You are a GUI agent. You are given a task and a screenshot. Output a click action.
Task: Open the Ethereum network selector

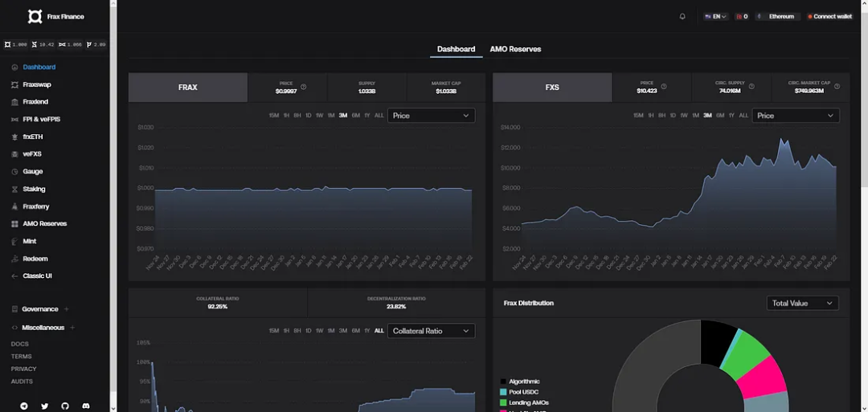(x=778, y=17)
